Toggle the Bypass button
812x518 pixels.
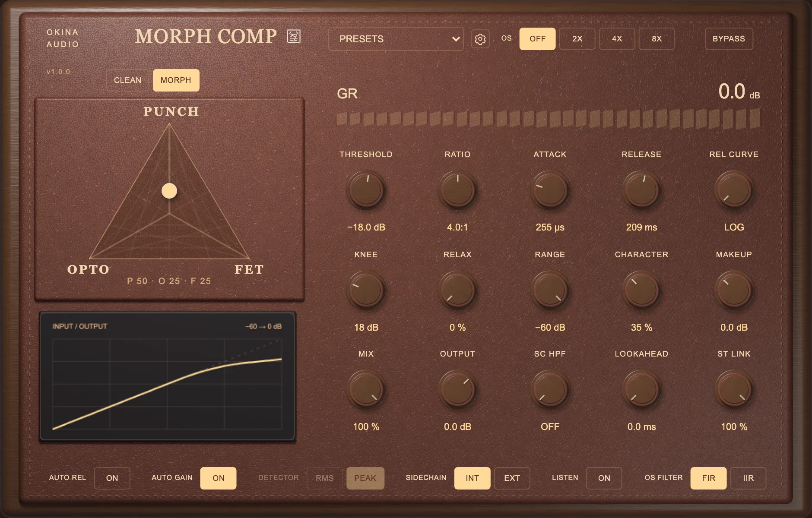729,39
